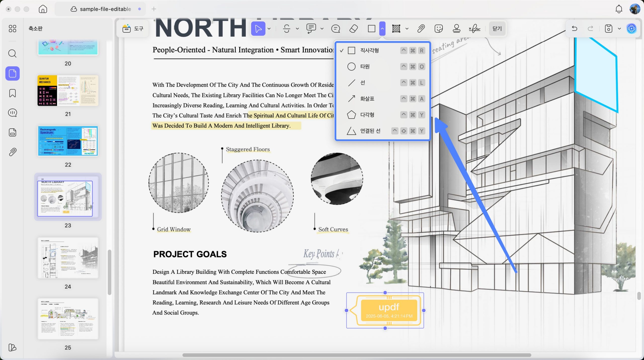
Task: Click the attach file paperclip tool
Action: 421,29
